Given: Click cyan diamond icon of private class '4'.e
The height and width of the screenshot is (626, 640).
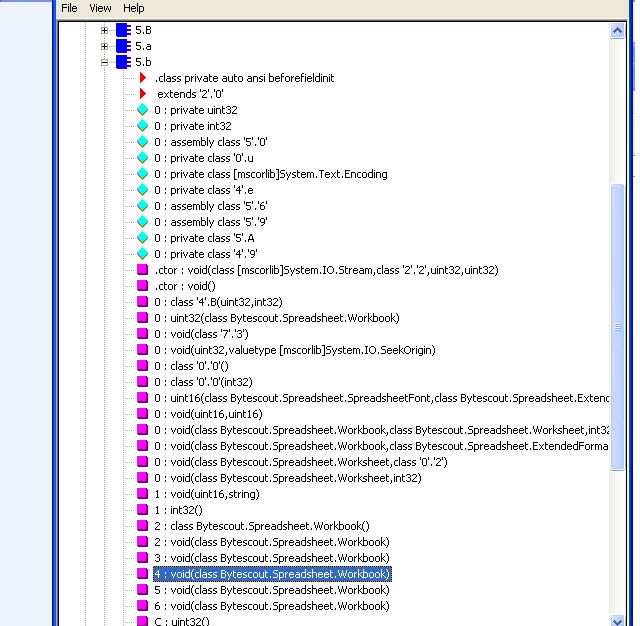Looking at the screenshot, I should [142, 190].
